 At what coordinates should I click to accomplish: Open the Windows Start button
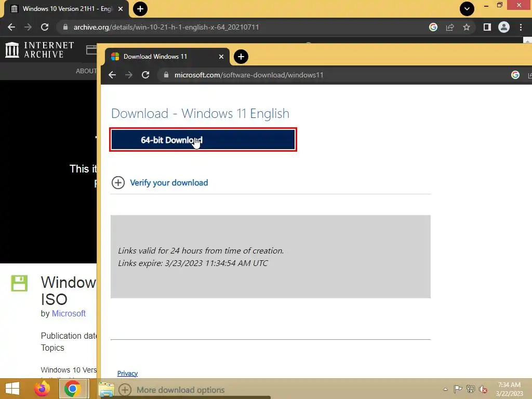12,389
